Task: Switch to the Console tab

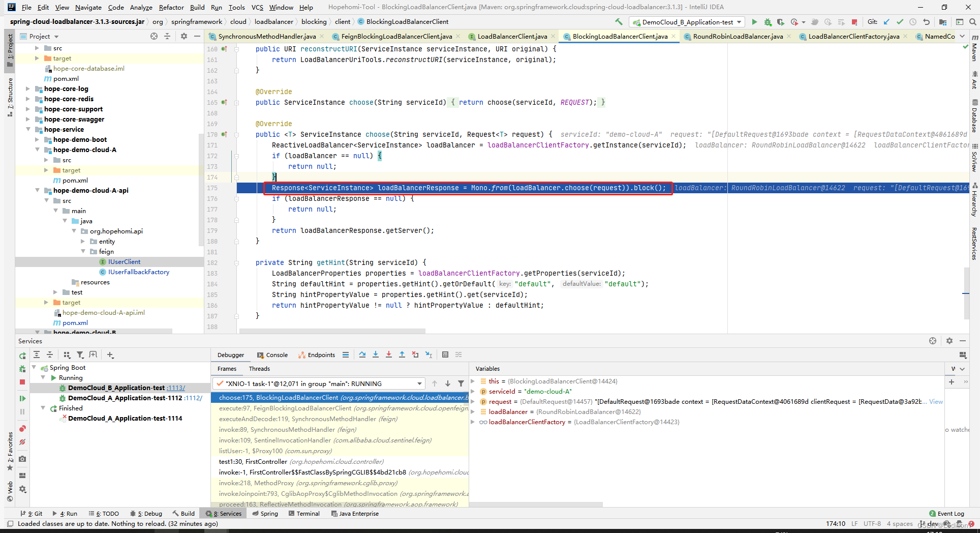Action: pos(272,355)
